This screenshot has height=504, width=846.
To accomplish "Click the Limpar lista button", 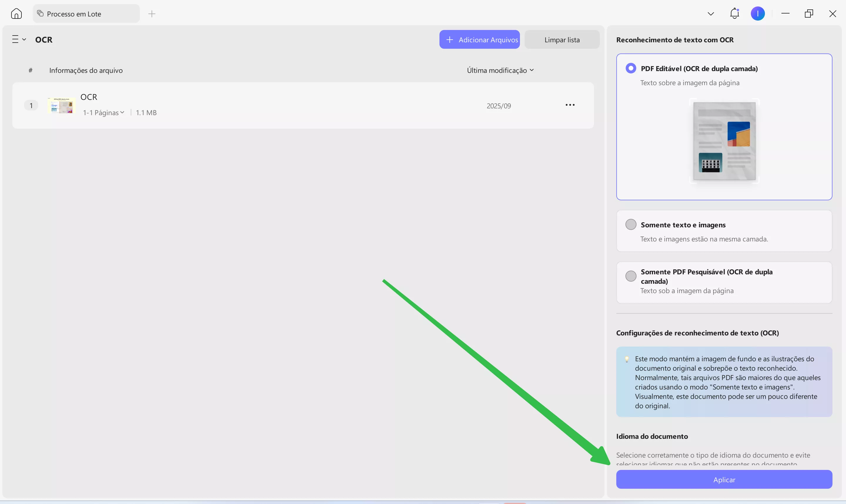I will (x=562, y=39).
